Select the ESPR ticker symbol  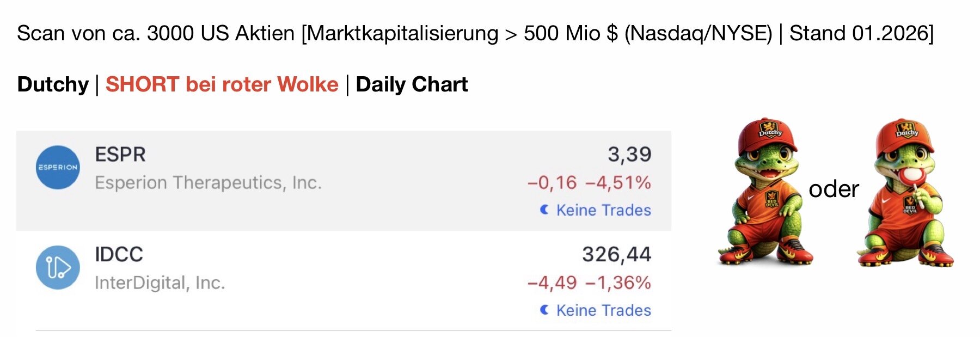(120, 155)
